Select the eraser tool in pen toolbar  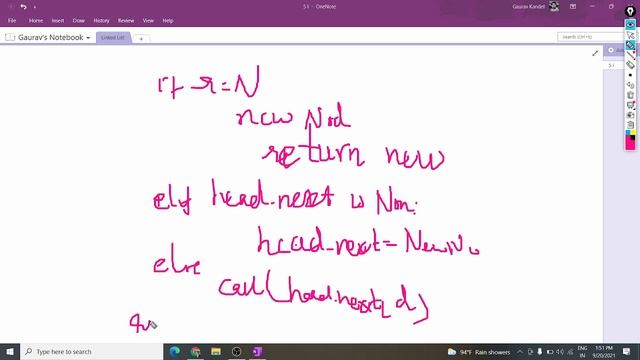[x=630, y=65]
